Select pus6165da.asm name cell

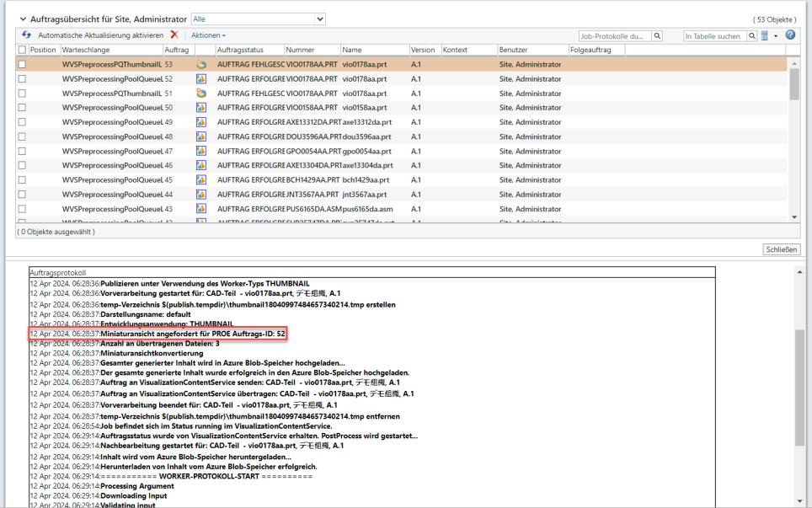[367, 209]
